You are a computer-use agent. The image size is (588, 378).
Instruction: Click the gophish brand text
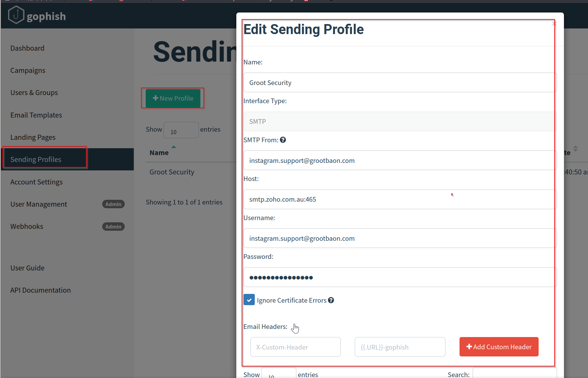pos(46,16)
